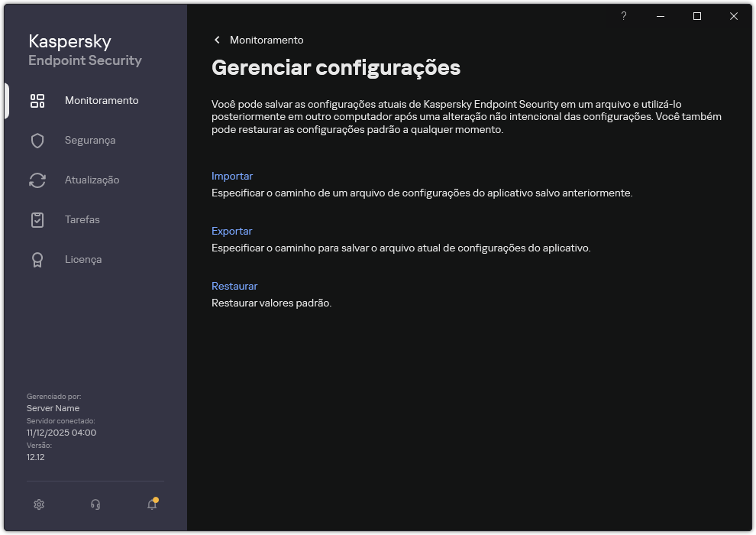The height and width of the screenshot is (535, 756).
Task: Open application settings with the gear icon
Action: (39, 504)
